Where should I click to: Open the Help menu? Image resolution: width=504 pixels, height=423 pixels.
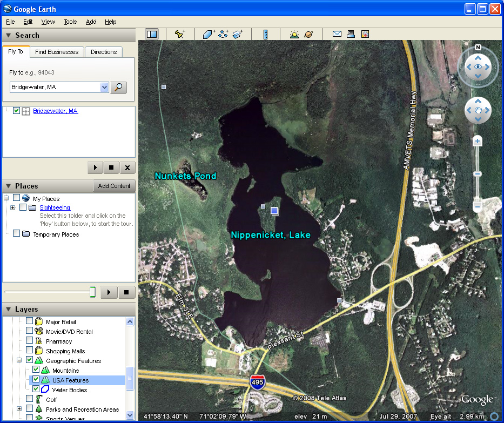(x=111, y=22)
